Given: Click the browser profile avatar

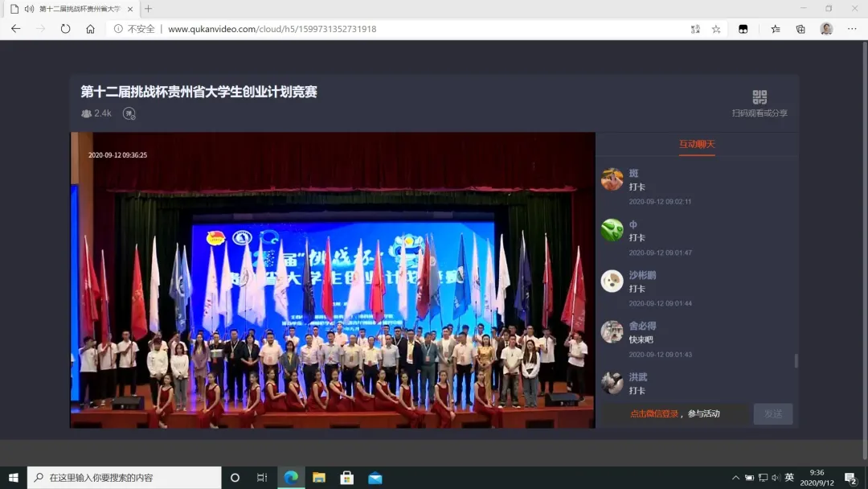Looking at the screenshot, I should click(x=826, y=29).
